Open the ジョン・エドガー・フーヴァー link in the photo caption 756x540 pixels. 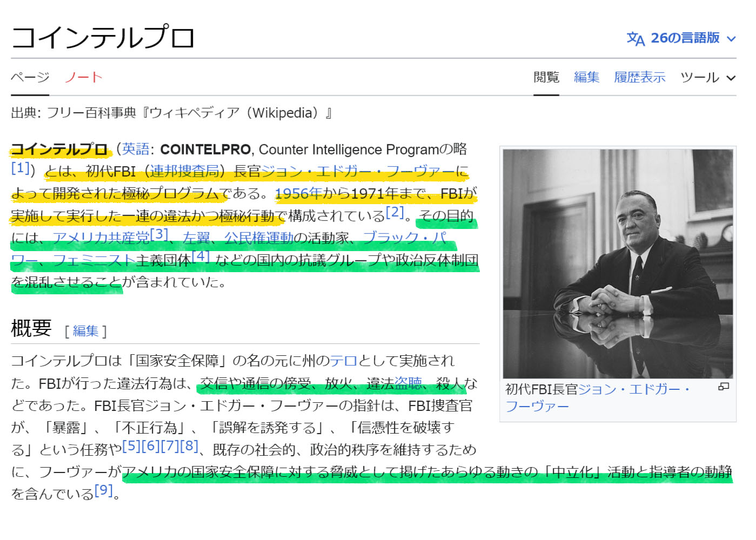[x=634, y=389]
